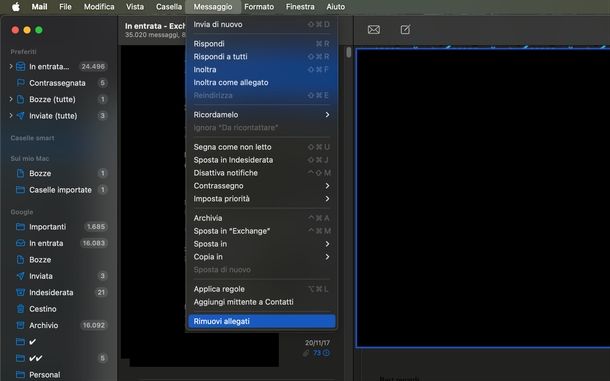This screenshot has height=381, width=610.
Task: Open the File menu
Action: 65,7
